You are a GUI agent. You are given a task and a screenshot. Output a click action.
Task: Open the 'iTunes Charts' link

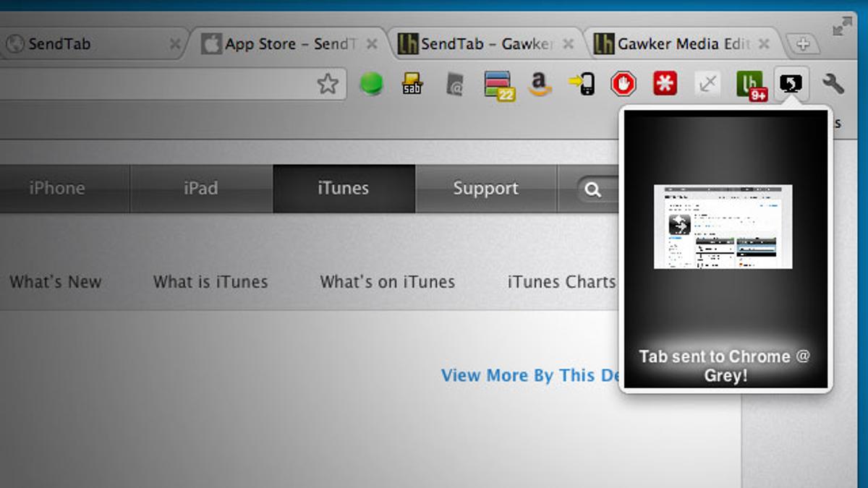[562, 282]
